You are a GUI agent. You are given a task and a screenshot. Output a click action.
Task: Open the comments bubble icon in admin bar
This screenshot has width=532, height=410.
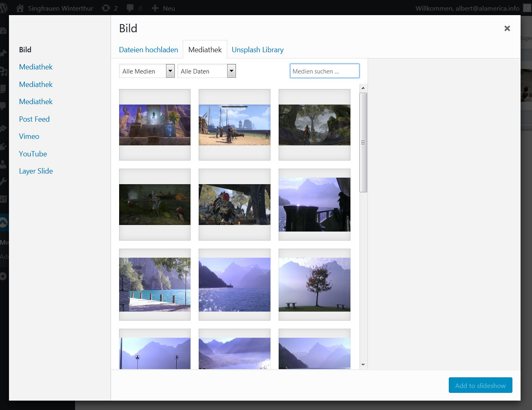click(x=131, y=8)
